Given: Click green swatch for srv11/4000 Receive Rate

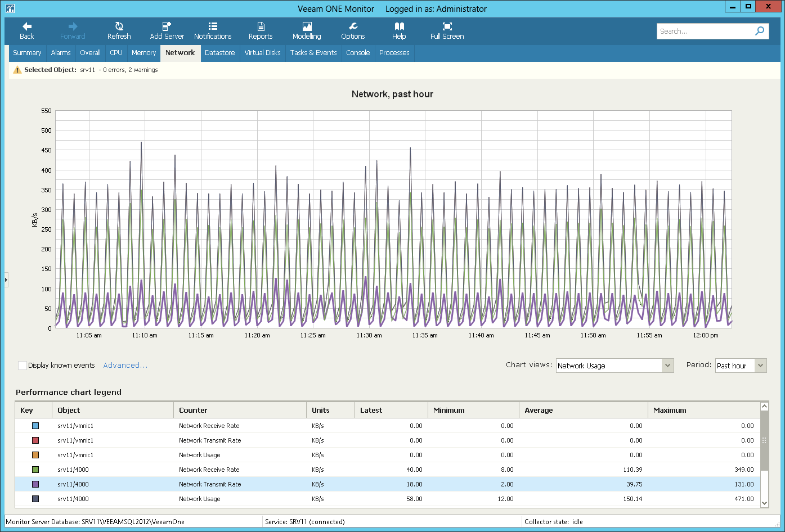Looking at the screenshot, I should (35, 470).
